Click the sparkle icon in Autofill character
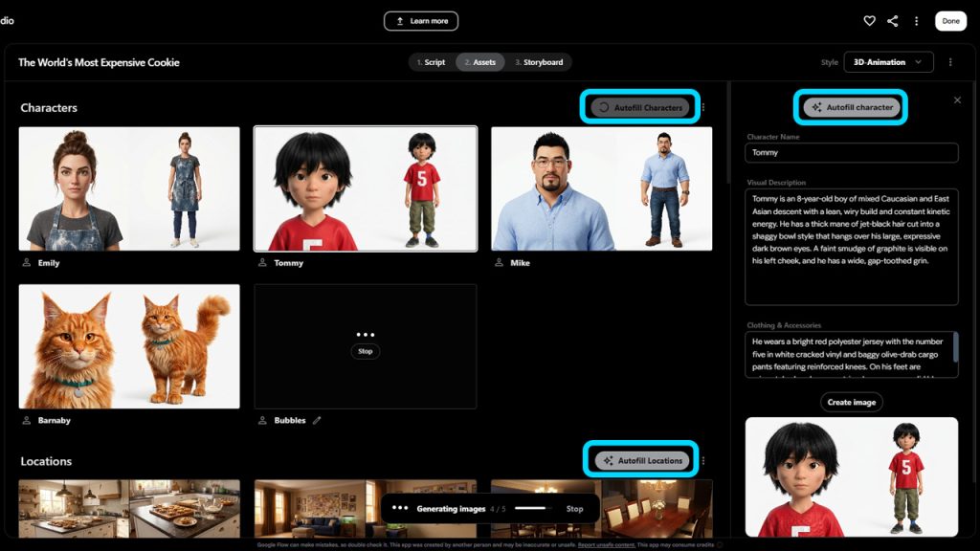 pyautogui.click(x=816, y=107)
